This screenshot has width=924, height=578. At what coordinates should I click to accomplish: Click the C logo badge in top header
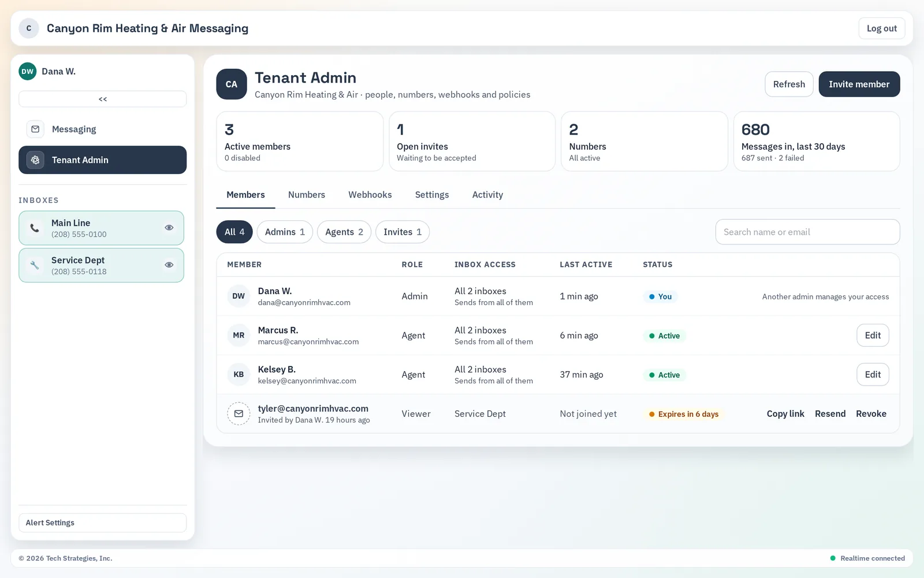(29, 28)
